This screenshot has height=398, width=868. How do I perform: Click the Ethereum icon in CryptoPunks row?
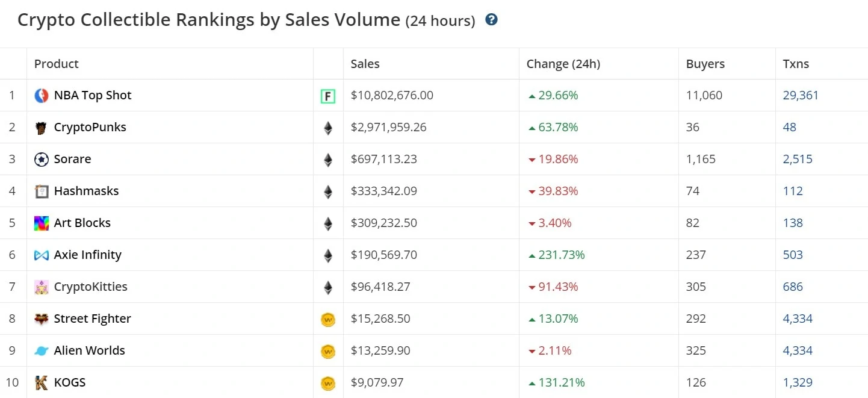point(328,128)
